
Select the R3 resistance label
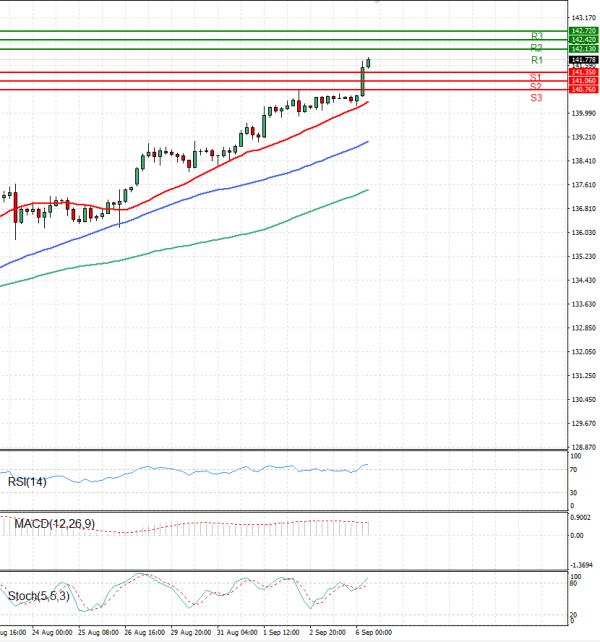point(537,36)
